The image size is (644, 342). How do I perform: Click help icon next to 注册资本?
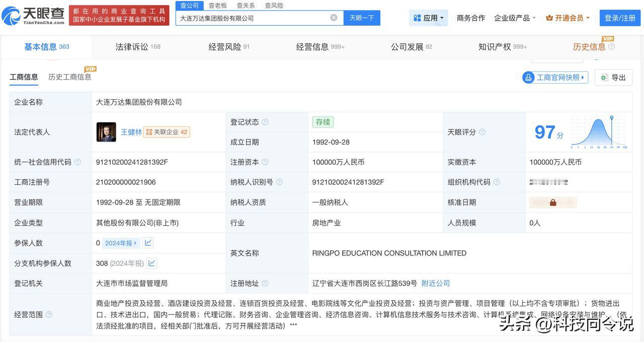(x=265, y=162)
